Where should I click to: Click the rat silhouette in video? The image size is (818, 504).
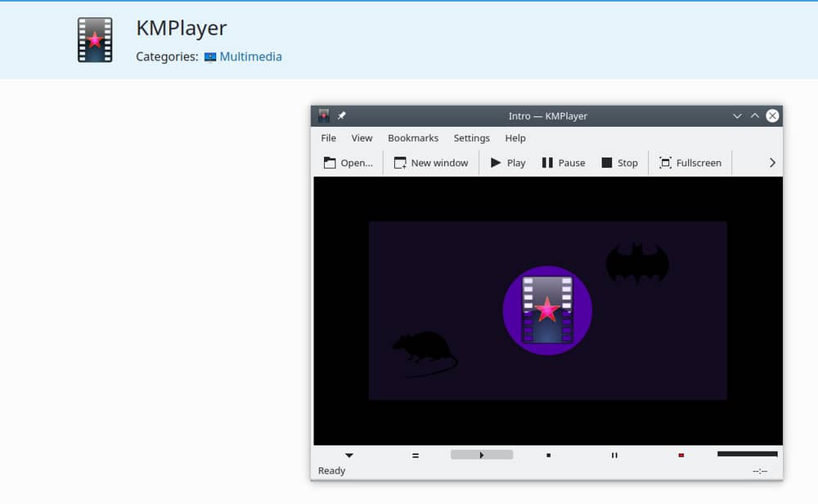pos(425,353)
